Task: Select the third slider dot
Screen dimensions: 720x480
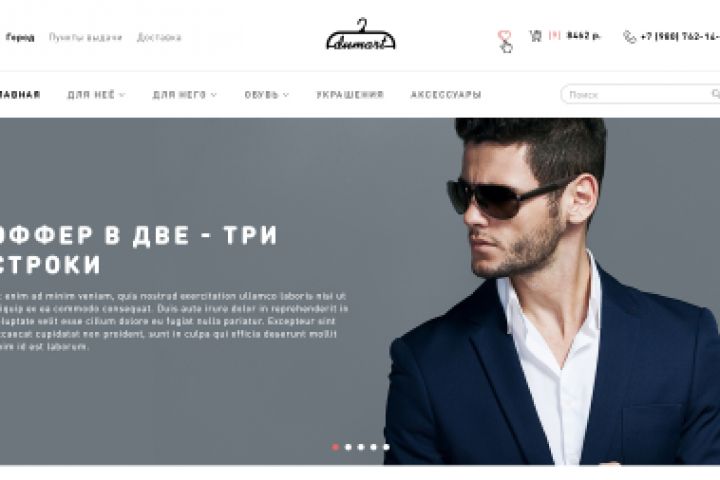Action: tap(361, 447)
